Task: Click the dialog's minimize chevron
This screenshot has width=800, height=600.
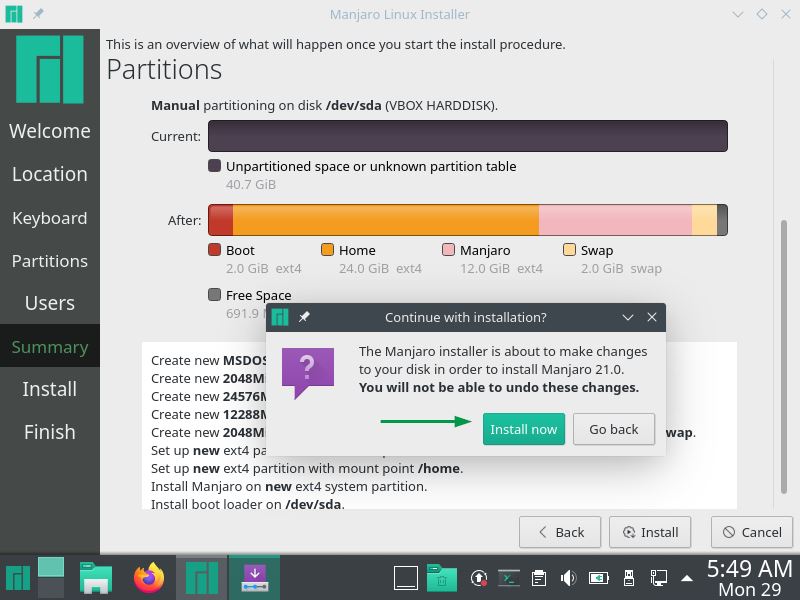Action: 628,317
